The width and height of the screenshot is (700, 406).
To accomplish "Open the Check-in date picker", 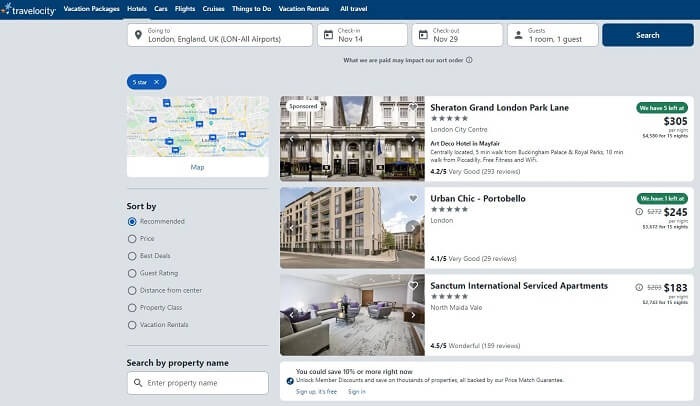I will tap(362, 35).
